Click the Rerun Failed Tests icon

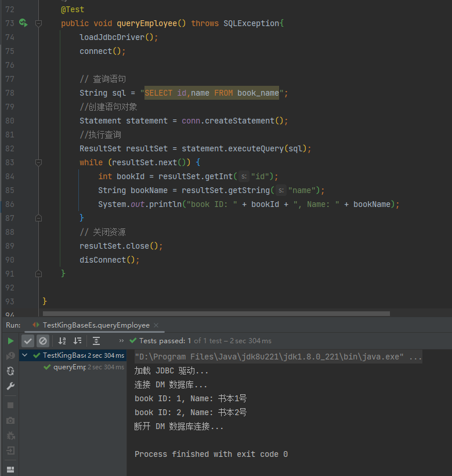[10, 356]
